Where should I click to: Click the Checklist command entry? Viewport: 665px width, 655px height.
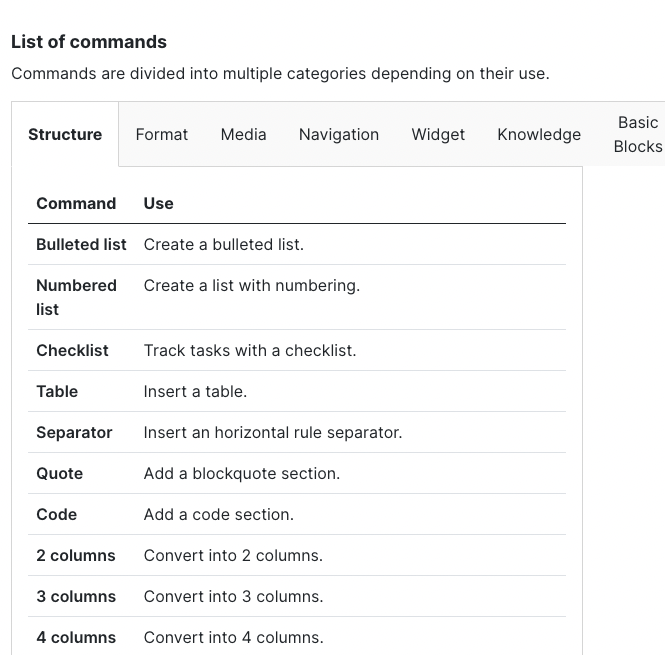72,350
